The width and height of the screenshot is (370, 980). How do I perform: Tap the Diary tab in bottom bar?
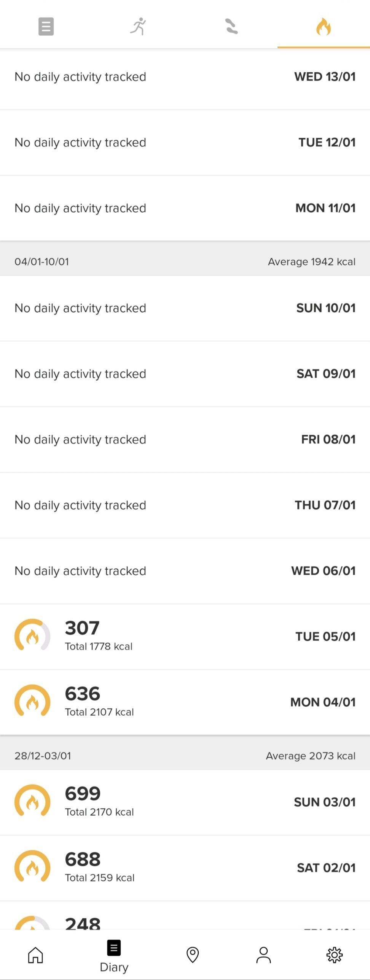(x=114, y=956)
